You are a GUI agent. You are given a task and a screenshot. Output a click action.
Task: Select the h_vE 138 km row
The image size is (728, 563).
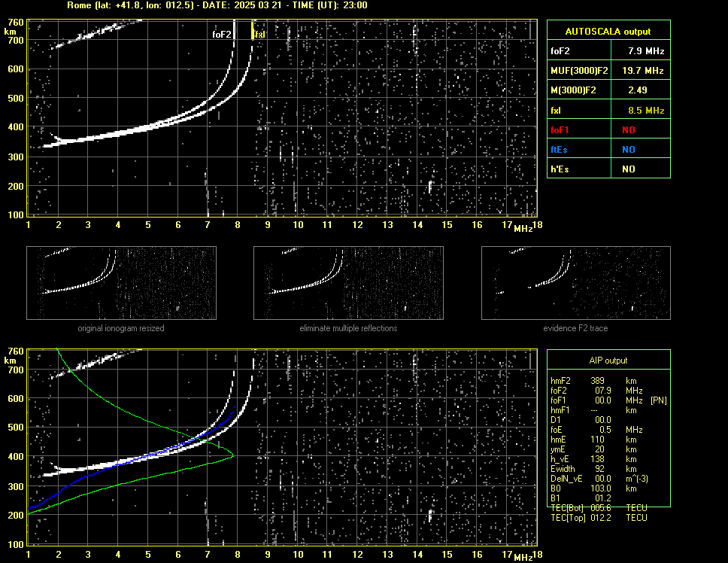(594, 458)
